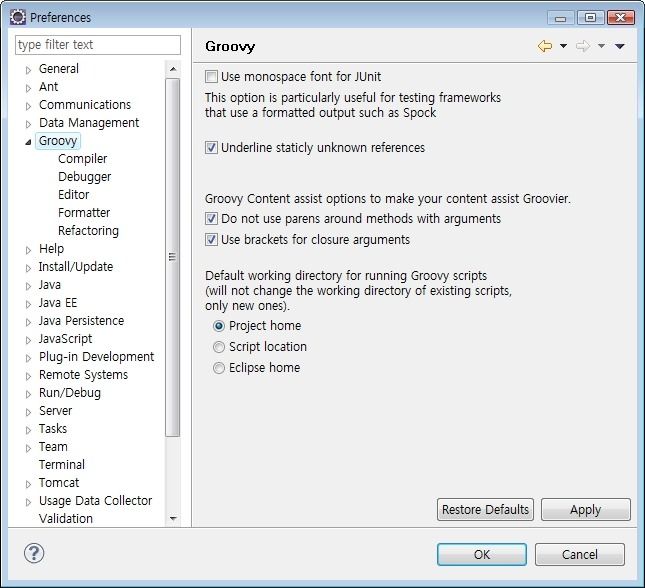The image size is (645, 588).
Task: Select the Groovy tree item label
Action: [x=58, y=141]
